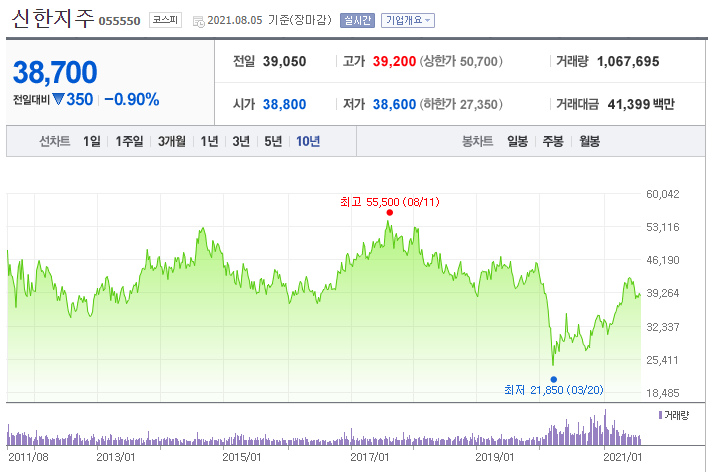Click the 2011/08 x-axis date label
708x472 pixels.
28,457
